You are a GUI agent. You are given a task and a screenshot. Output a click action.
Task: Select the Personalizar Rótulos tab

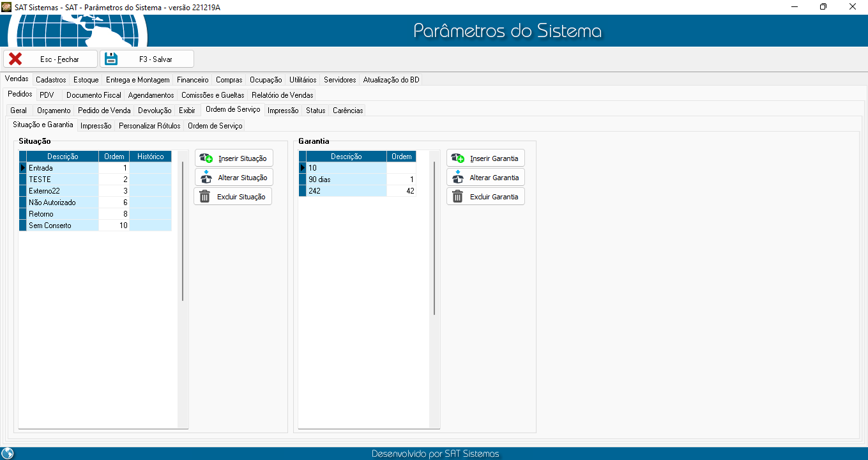(x=149, y=126)
